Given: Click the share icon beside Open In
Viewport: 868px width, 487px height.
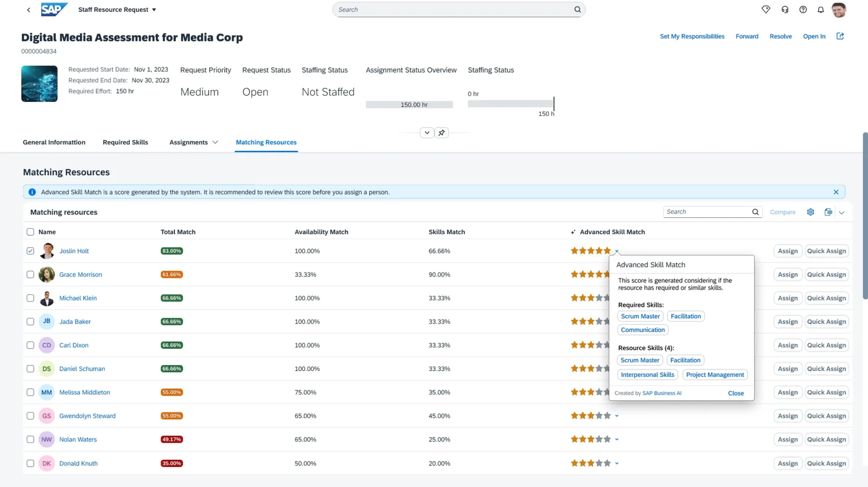Looking at the screenshot, I should pyautogui.click(x=840, y=36).
